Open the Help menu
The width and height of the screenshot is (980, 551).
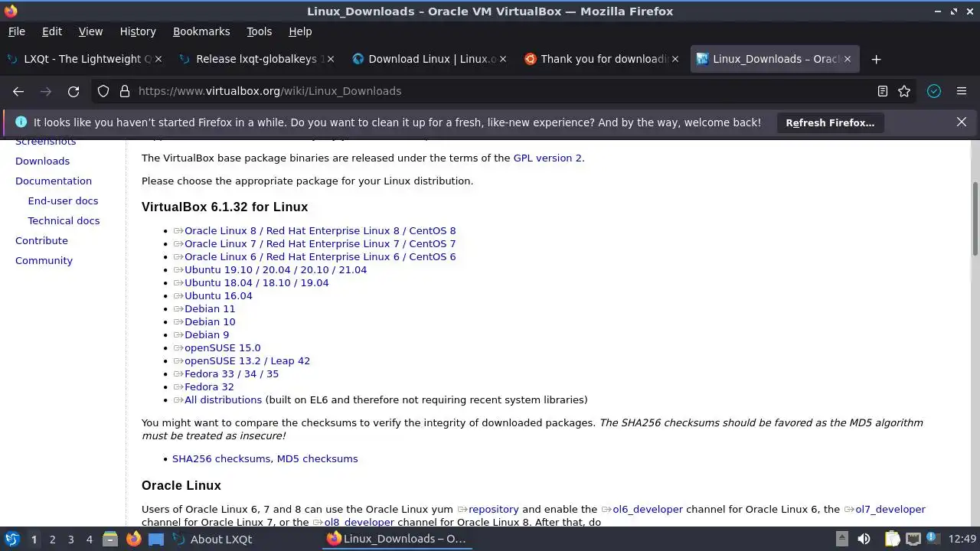(x=300, y=31)
